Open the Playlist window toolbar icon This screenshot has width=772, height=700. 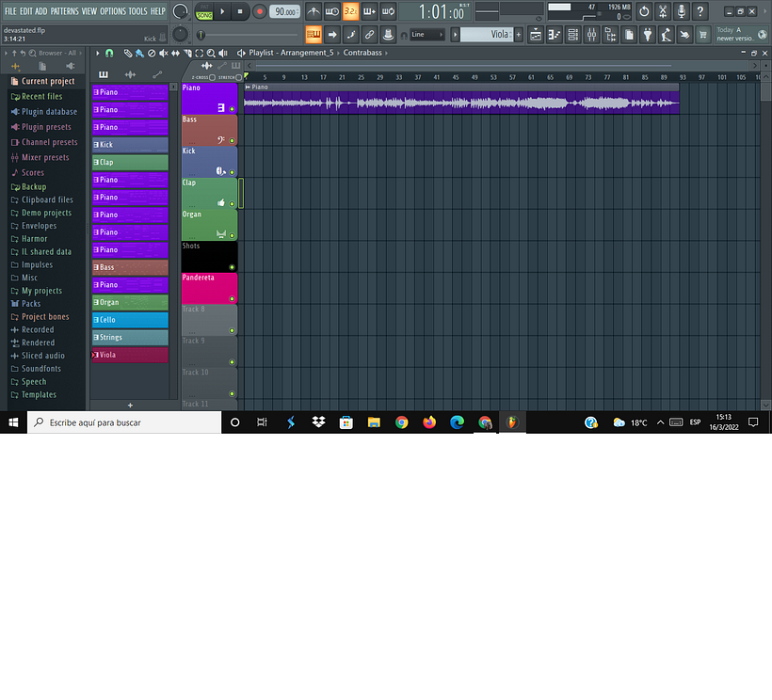(535, 35)
